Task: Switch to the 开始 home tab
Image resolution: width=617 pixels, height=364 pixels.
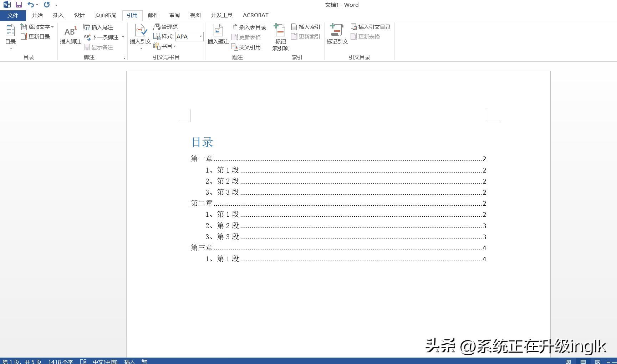Action: tap(37, 15)
